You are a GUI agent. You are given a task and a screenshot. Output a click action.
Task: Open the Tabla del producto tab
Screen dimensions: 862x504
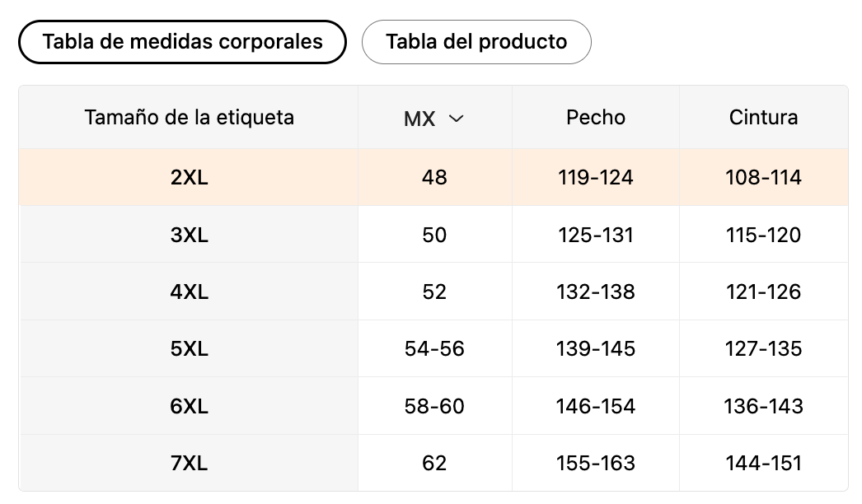point(476,42)
